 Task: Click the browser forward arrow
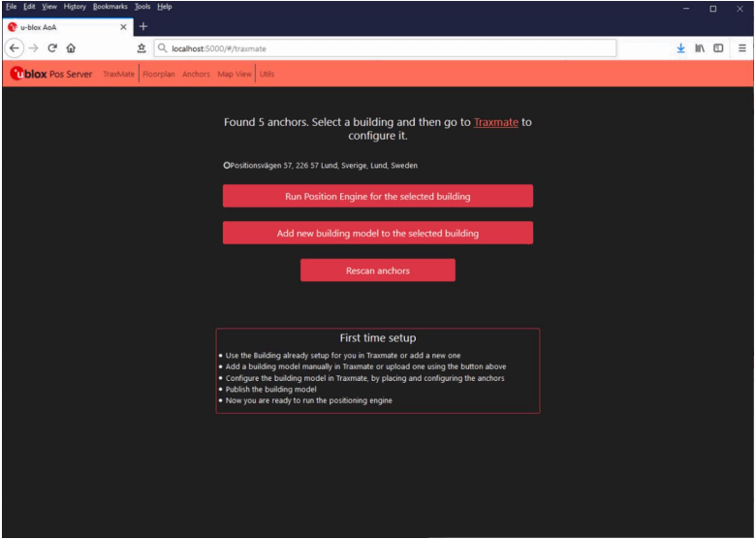[33, 48]
